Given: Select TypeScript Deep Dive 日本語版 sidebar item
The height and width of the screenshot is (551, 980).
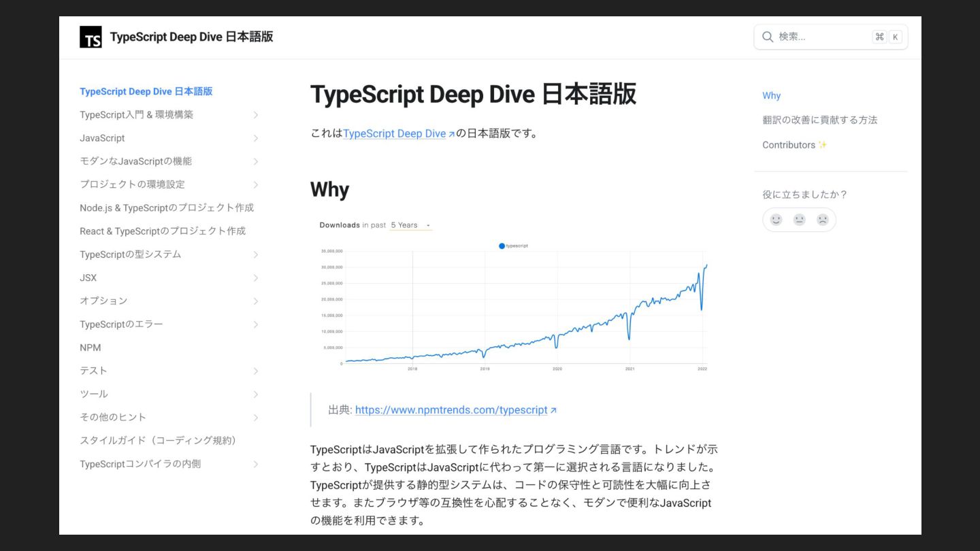Looking at the screenshot, I should 146,91.
